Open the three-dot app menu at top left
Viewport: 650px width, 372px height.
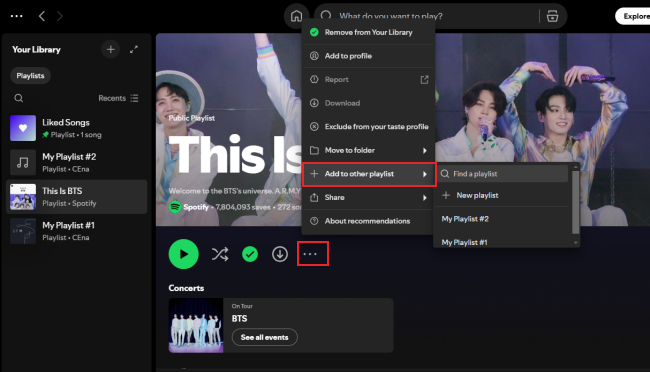[x=17, y=16]
